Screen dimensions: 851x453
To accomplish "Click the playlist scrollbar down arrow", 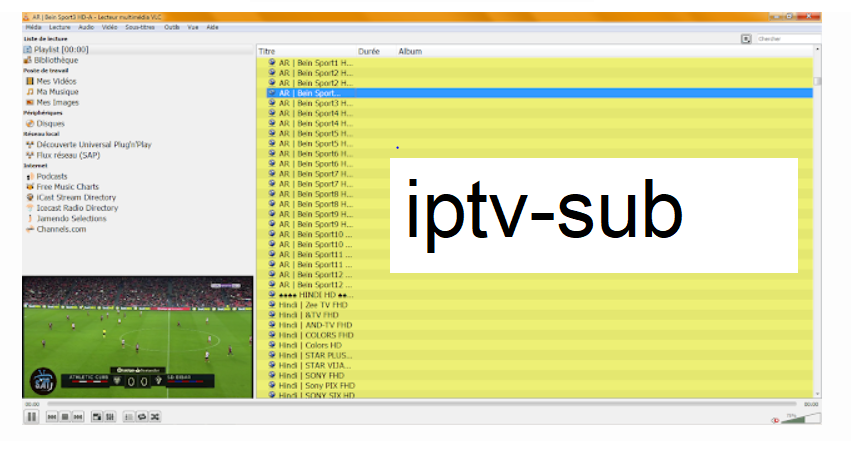I will [817, 394].
